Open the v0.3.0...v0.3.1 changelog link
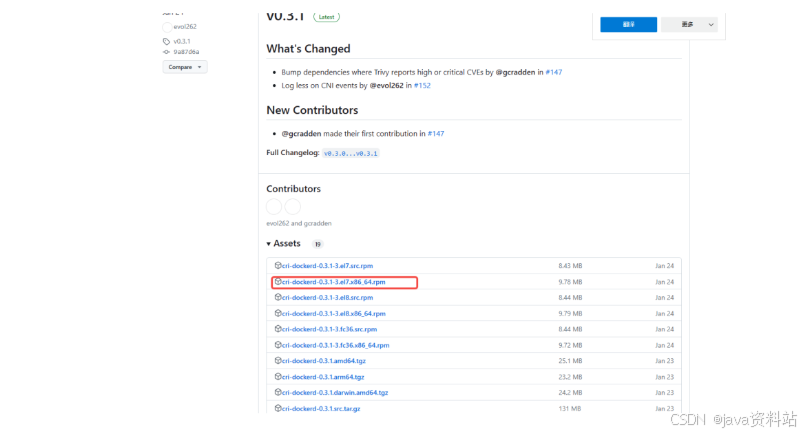Viewport: 811px width, 435px height. (x=351, y=153)
